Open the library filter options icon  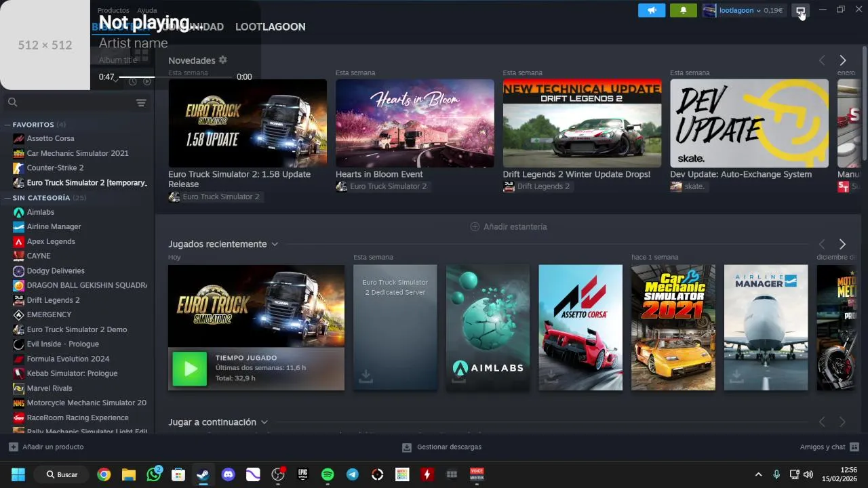pos(141,103)
